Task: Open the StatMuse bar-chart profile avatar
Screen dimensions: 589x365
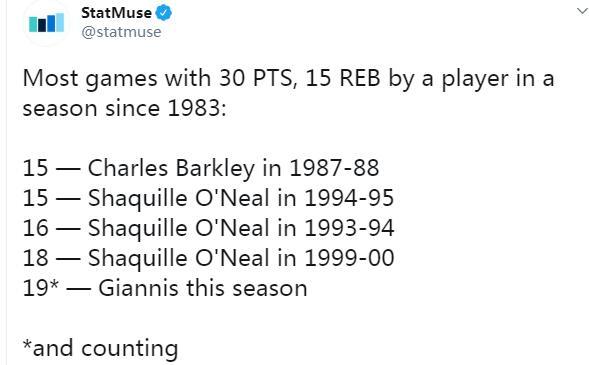Action: 47,23
